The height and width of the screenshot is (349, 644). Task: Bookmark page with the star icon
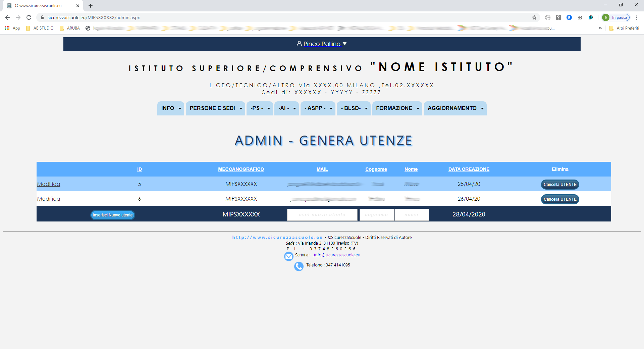[x=534, y=17]
